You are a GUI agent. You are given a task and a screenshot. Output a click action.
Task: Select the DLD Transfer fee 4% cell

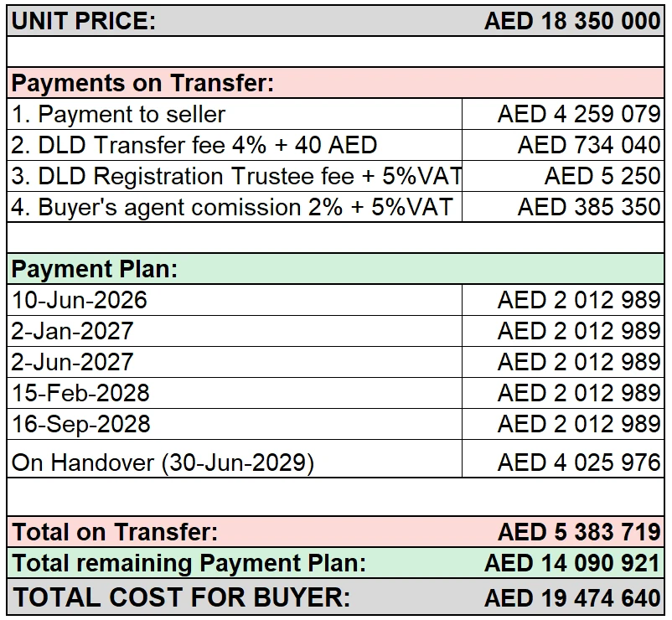pyautogui.click(x=235, y=145)
